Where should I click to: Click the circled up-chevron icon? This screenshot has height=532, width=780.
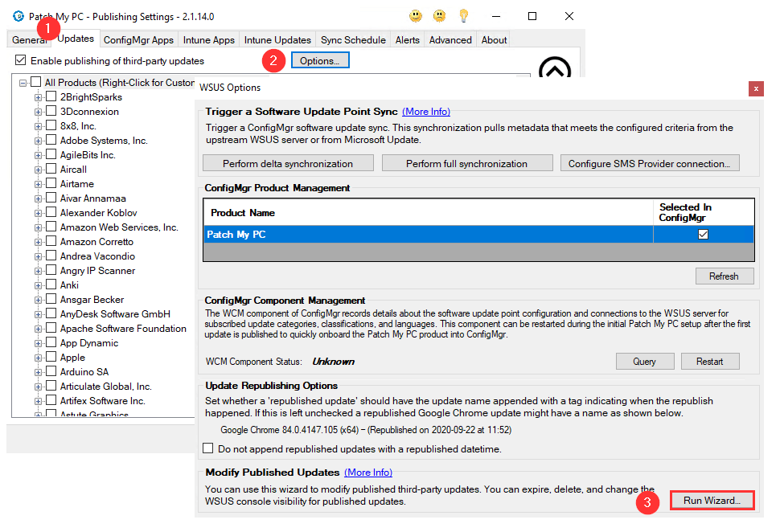[555, 68]
